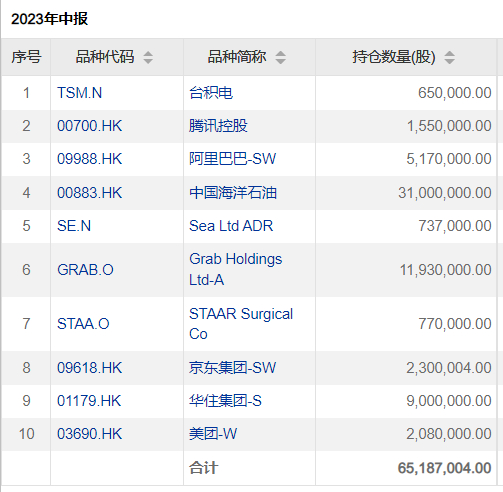Click the 阿里巴巴-SW name link
The image size is (503, 492).
233,159
